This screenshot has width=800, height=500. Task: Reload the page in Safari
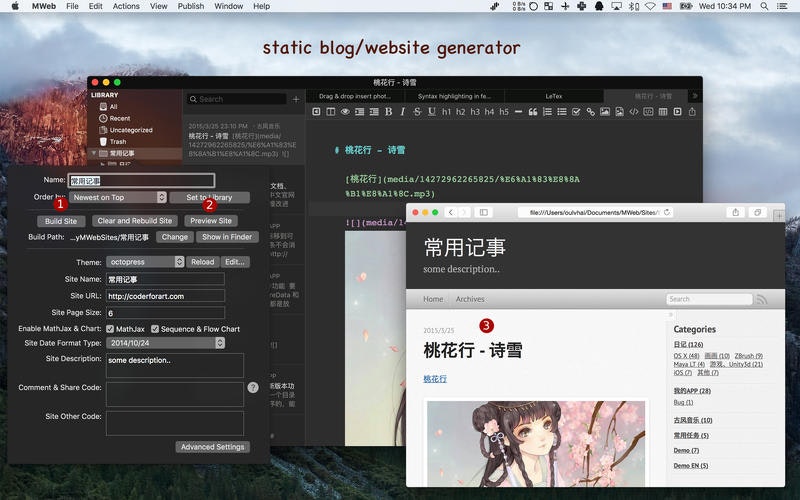click(x=667, y=212)
